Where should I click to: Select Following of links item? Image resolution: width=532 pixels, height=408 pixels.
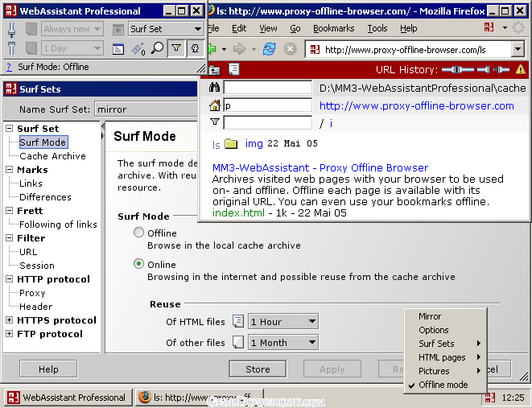(58, 225)
